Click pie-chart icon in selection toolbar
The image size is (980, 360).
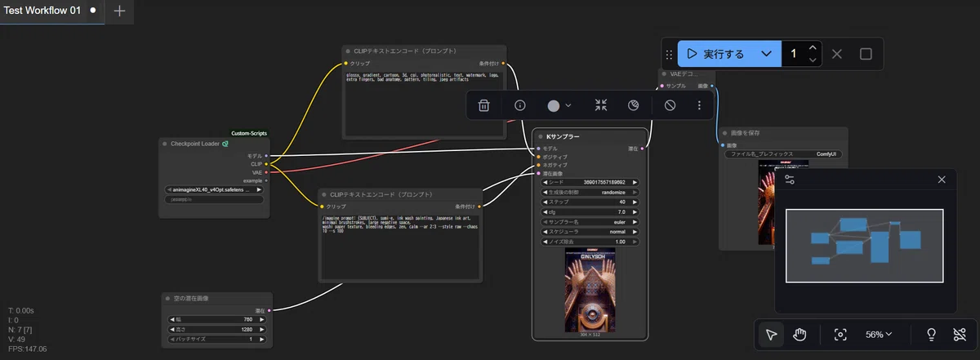pos(633,105)
